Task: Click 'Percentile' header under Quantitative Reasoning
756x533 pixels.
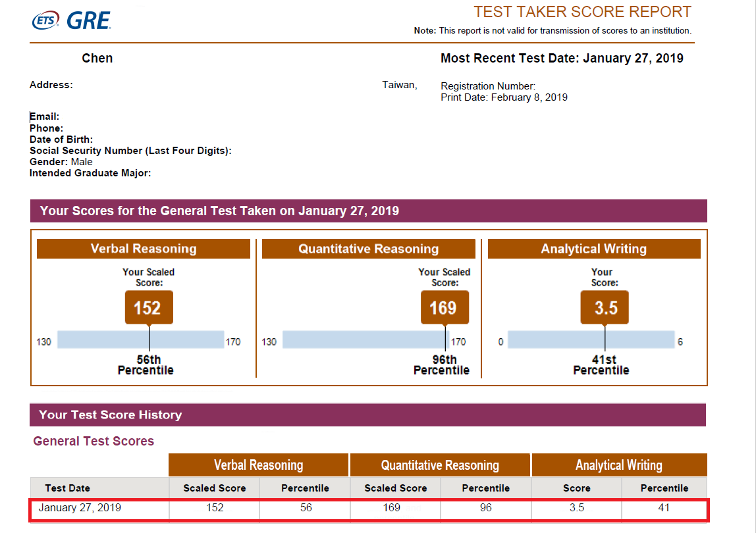Action: point(486,488)
